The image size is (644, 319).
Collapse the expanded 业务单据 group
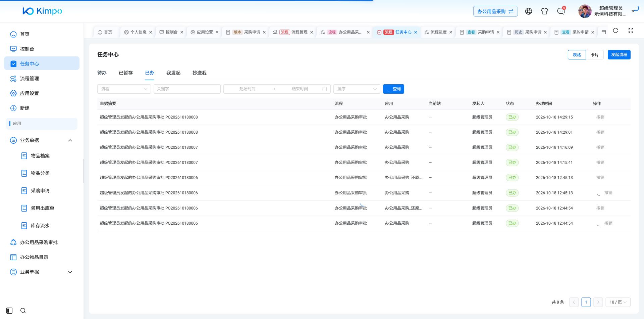42,140
